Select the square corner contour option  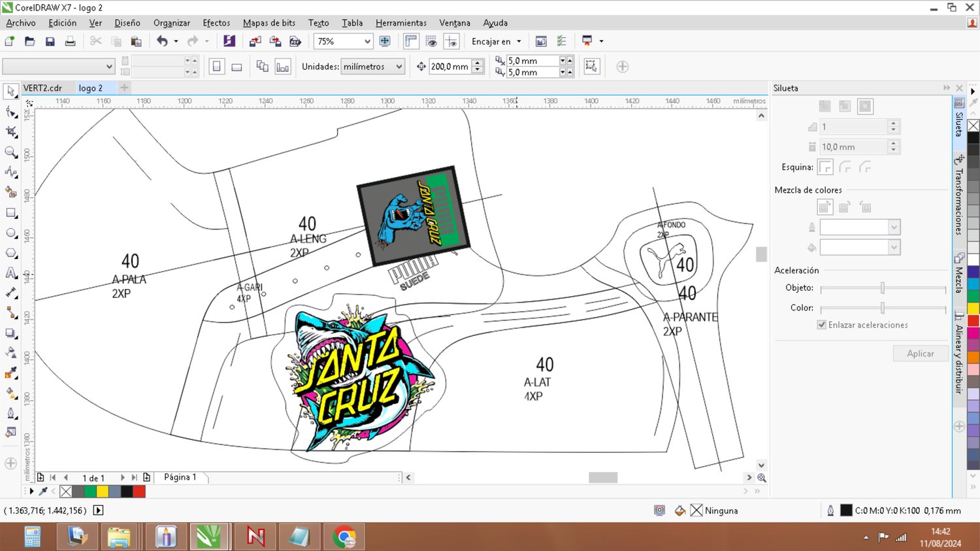[825, 167]
